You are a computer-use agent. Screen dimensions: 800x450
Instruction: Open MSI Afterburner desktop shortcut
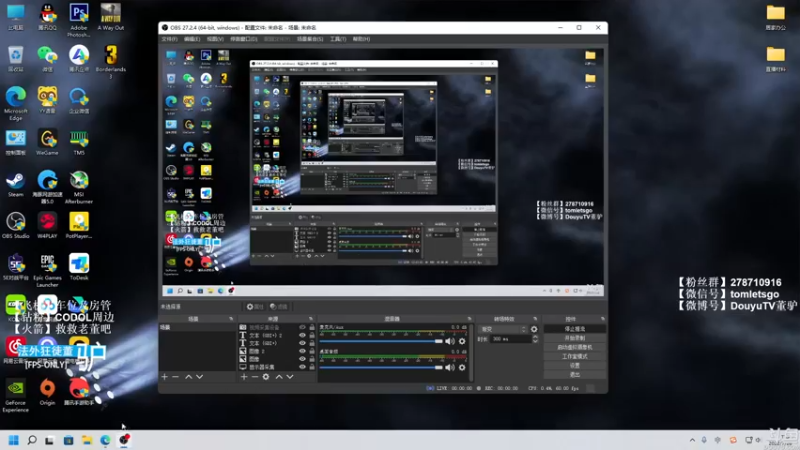[x=79, y=187]
